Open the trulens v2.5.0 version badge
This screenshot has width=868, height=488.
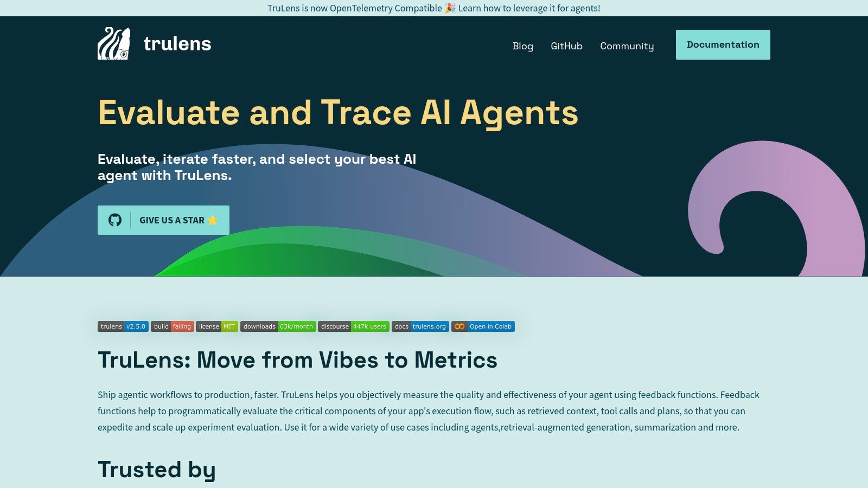coord(123,326)
